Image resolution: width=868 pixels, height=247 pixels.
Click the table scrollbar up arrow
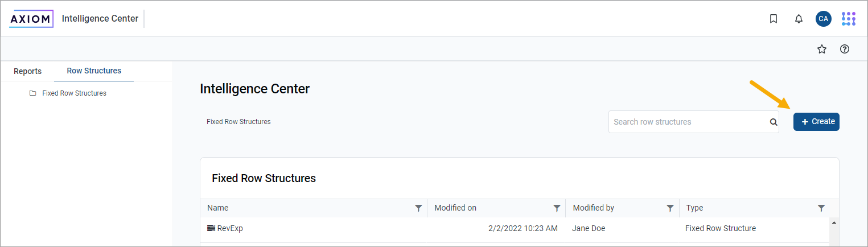834,223
